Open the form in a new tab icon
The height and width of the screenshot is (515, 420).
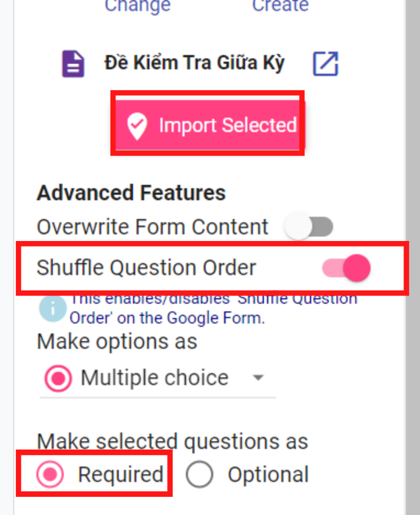pyautogui.click(x=325, y=64)
